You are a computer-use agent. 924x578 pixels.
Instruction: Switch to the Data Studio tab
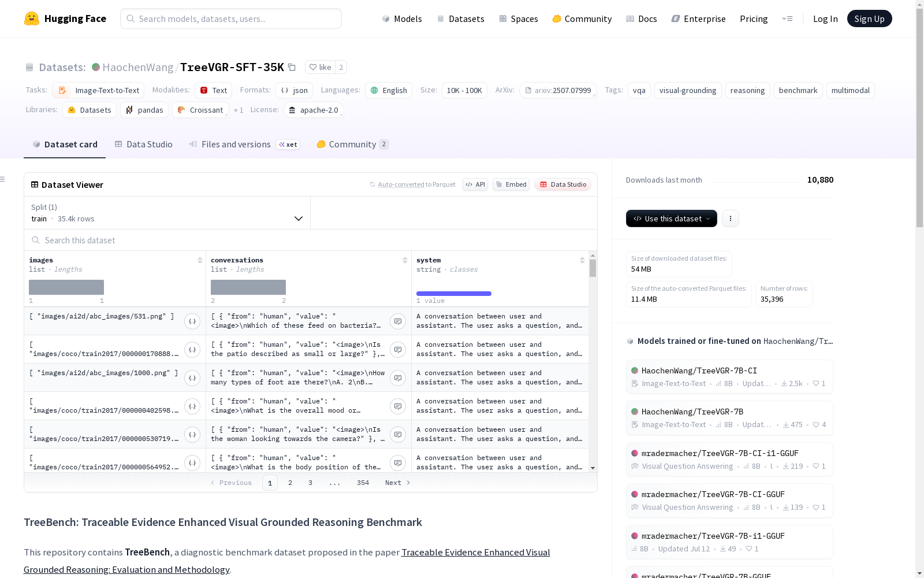pyautogui.click(x=143, y=144)
